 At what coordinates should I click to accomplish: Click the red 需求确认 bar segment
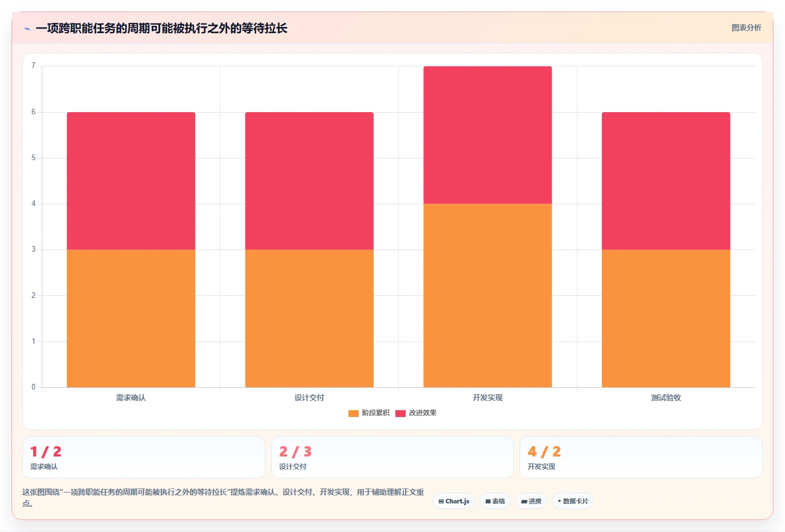tap(131, 181)
